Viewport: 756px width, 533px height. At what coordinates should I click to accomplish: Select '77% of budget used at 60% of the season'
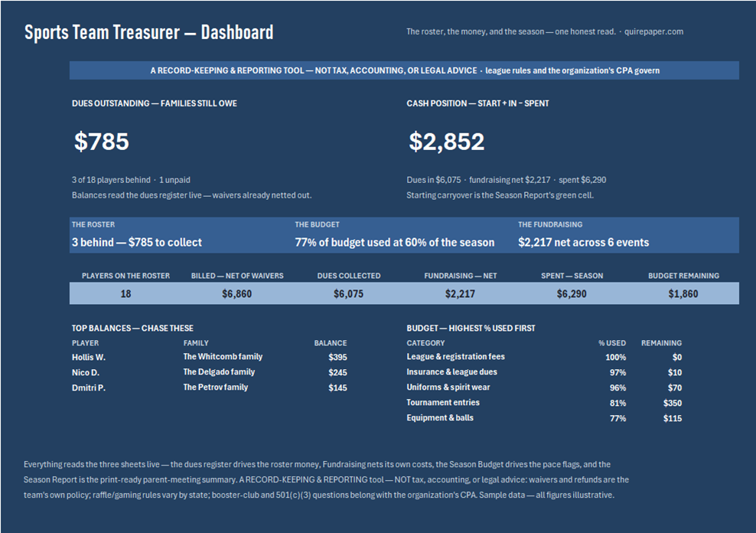tap(394, 242)
